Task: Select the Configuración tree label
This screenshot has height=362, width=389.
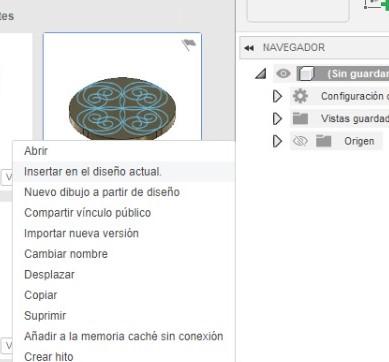Action: click(355, 96)
